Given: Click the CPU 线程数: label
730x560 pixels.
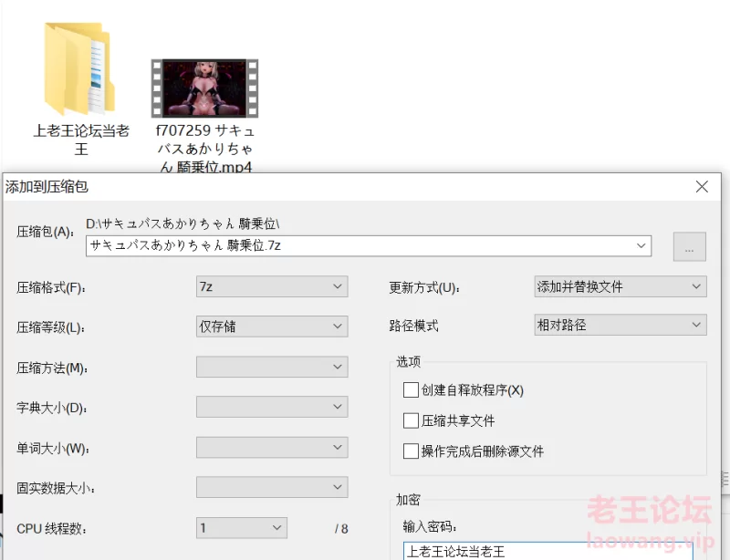Looking at the screenshot, I should [x=51, y=529].
